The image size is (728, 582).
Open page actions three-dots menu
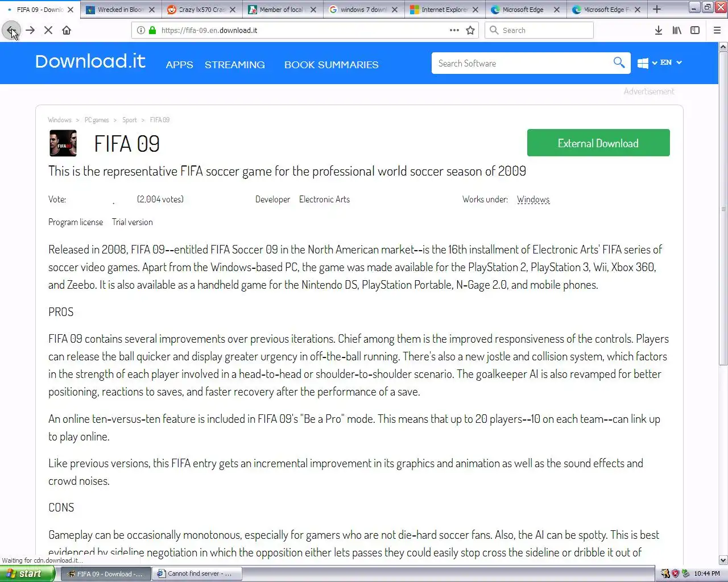pyautogui.click(x=454, y=30)
